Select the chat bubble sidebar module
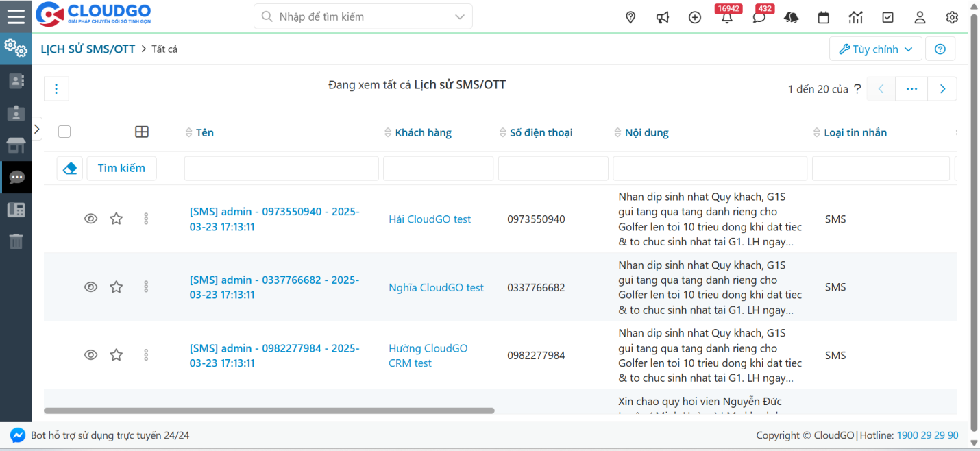Image resolution: width=980 pixels, height=451 pixels. [16, 177]
